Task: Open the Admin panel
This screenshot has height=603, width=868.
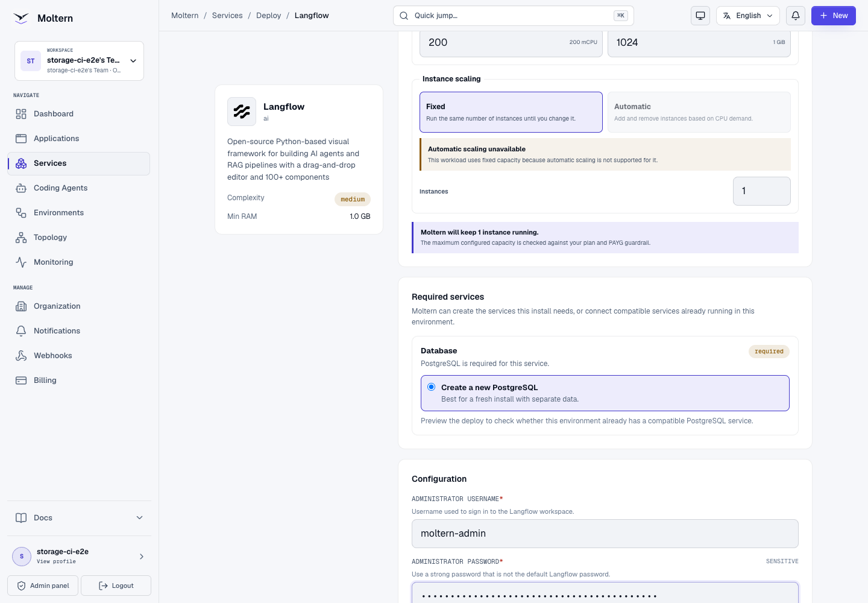Action: tap(43, 586)
